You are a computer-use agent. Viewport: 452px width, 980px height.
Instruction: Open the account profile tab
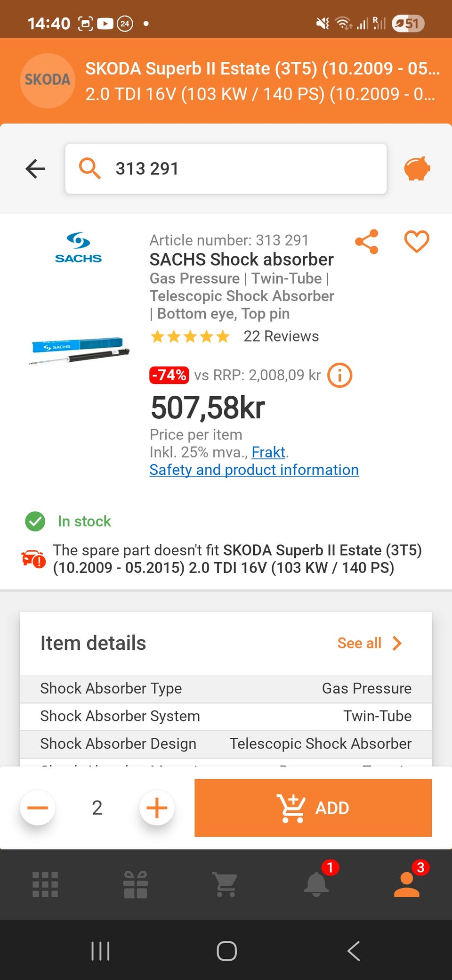click(x=407, y=884)
